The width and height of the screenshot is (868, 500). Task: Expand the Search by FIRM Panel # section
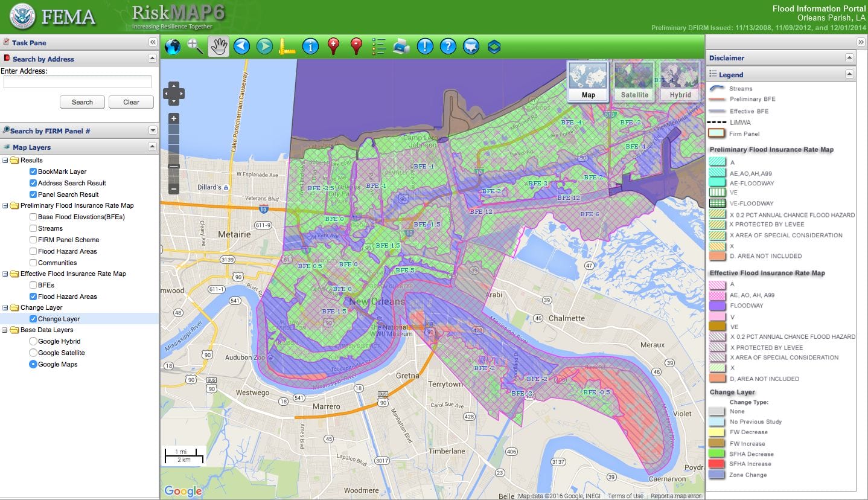click(x=152, y=130)
